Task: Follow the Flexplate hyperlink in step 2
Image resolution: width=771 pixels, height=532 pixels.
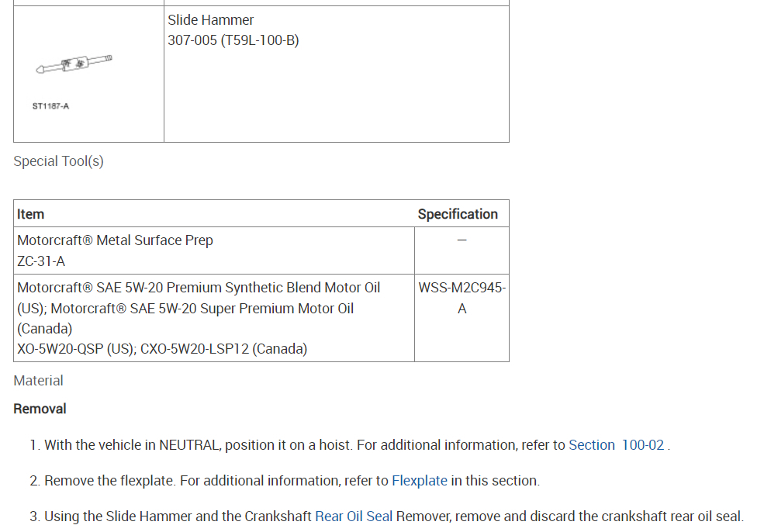Action: click(x=419, y=481)
